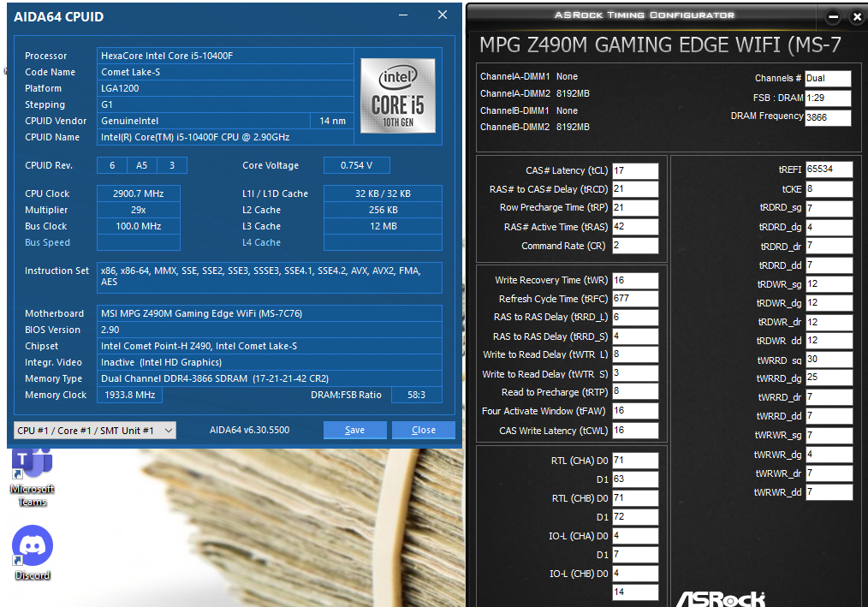This screenshot has width=868, height=607.
Task: Click the Close button in AIDA64 CPUID
Action: 424,430
